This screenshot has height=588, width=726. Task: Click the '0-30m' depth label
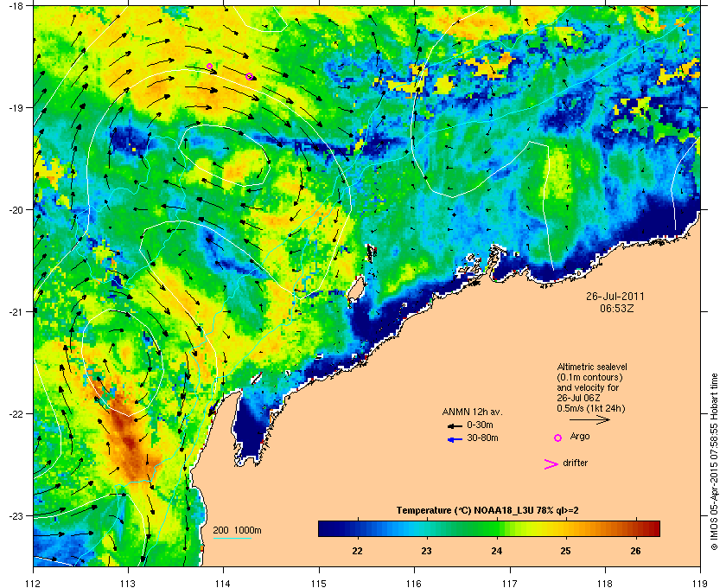(480, 425)
